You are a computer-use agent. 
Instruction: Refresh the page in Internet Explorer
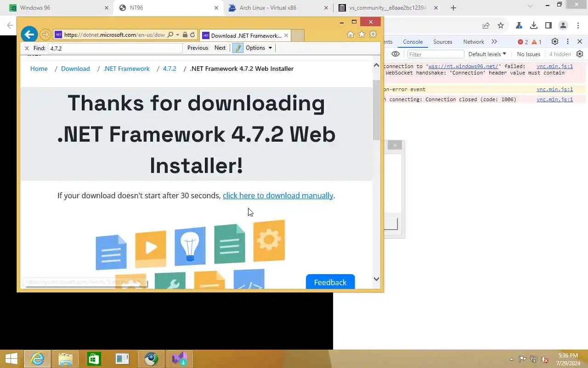(192, 35)
